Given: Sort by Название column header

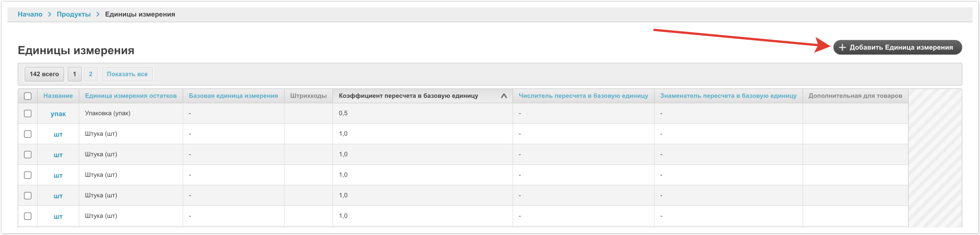Looking at the screenshot, I should pyautogui.click(x=58, y=96).
